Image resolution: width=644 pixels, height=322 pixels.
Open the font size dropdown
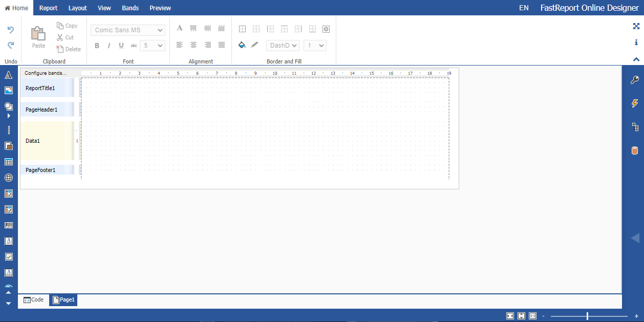[x=153, y=46]
